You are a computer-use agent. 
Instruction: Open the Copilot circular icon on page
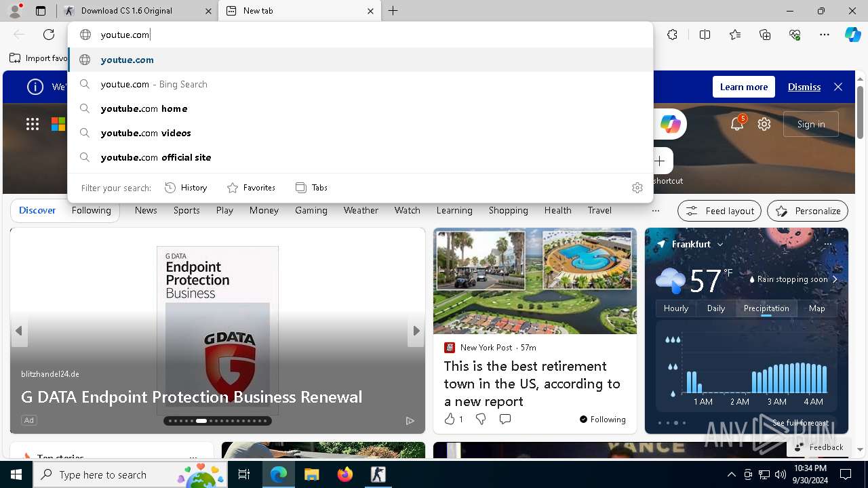pyautogui.click(x=670, y=124)
